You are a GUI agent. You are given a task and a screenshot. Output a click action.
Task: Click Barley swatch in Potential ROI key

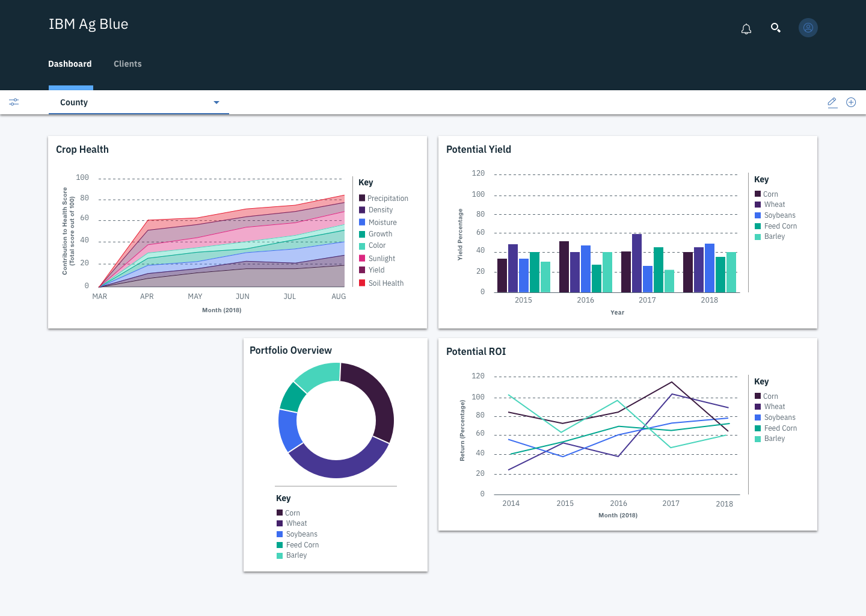[758, 439]
